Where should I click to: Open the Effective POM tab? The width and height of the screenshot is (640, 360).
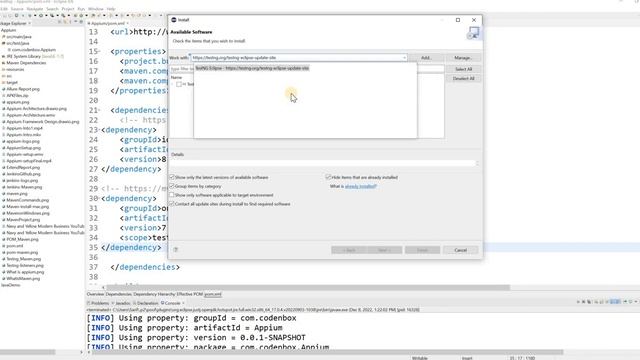190,294
